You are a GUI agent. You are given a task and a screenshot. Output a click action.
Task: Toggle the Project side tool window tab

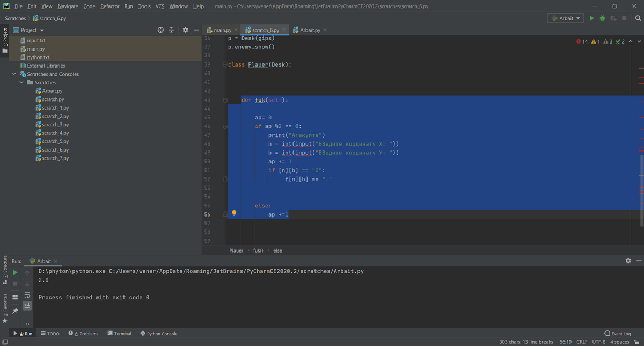(x=5, y=41)
